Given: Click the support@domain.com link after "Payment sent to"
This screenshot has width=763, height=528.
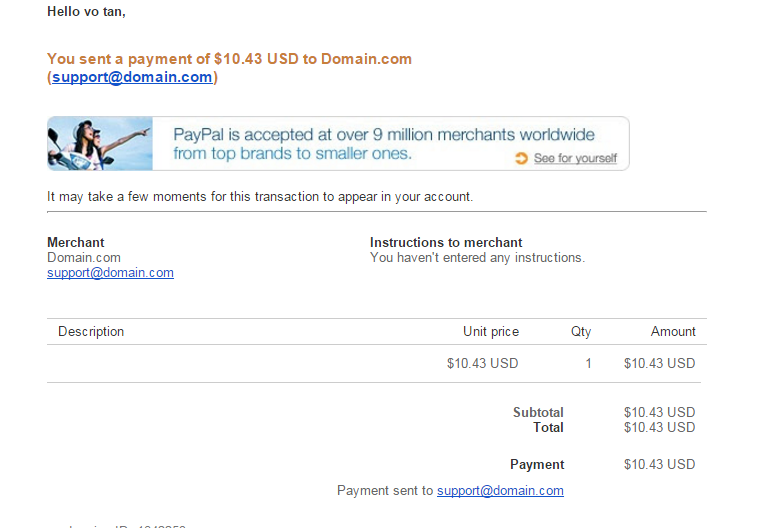Looking at the screenshot, I should coord(500,490).
